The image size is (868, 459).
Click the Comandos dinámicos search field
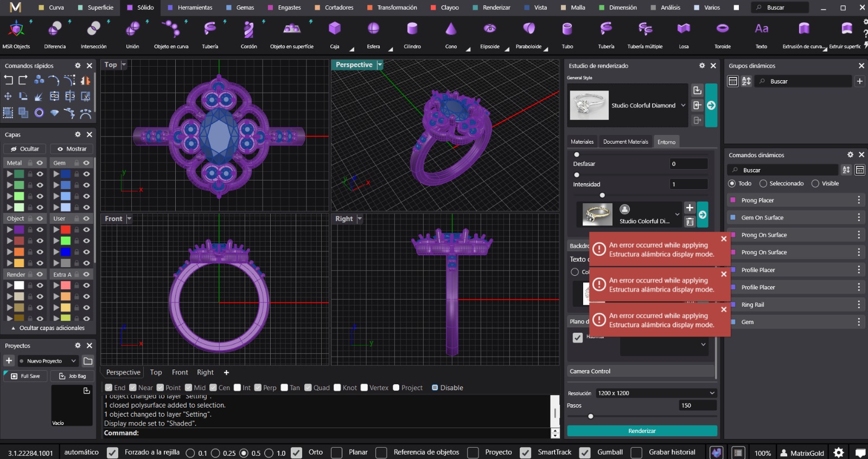pos(782,170)
